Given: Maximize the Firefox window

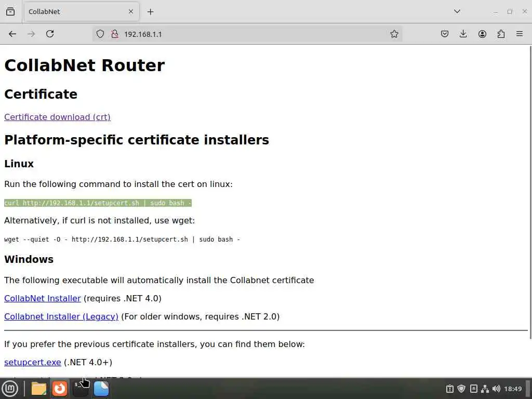Looking at the screenshot, I should click(x=510, y=12).
